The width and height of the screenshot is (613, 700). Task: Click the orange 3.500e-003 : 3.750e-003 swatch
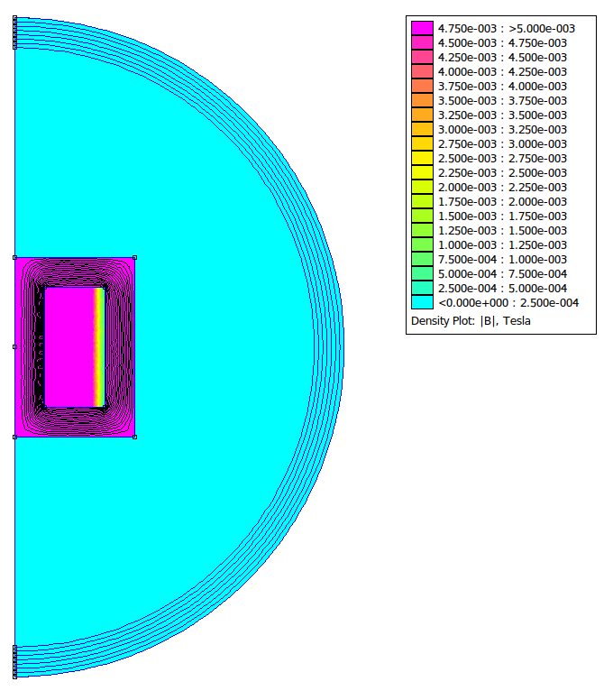422,100
